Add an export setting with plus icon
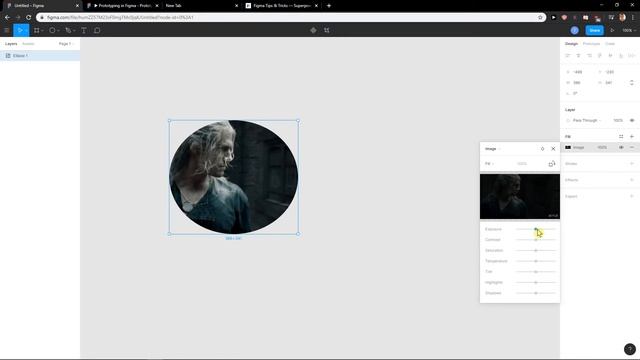Image resolution: width=640 pixels, height=360 pixels. (632, 196)
